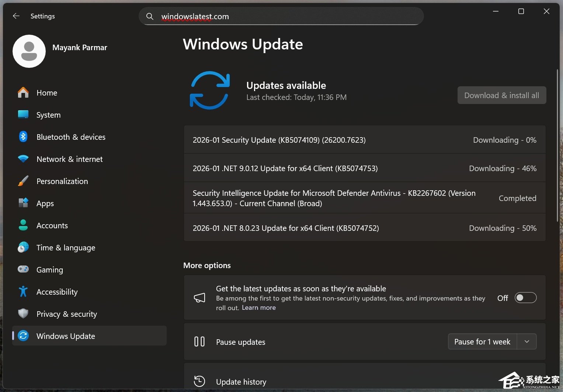Open Accounts settings

point(89,225)
